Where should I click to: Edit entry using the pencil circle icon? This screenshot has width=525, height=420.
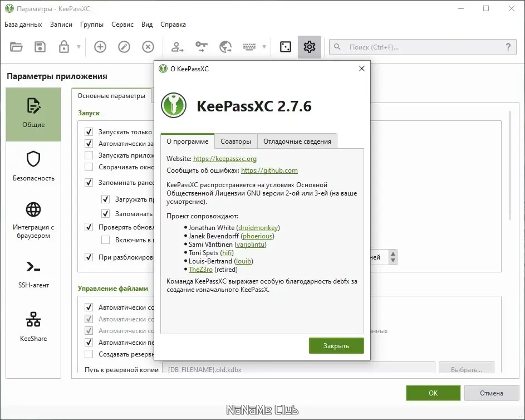[124, 47]
